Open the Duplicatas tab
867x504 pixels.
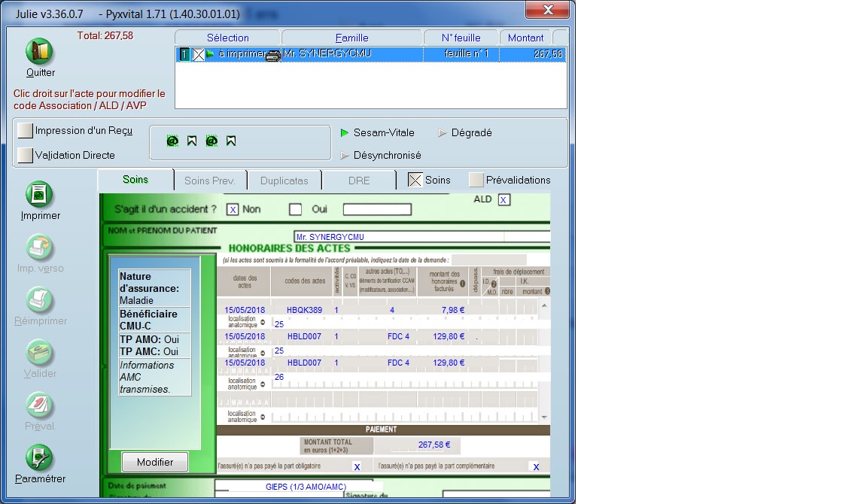284,181
